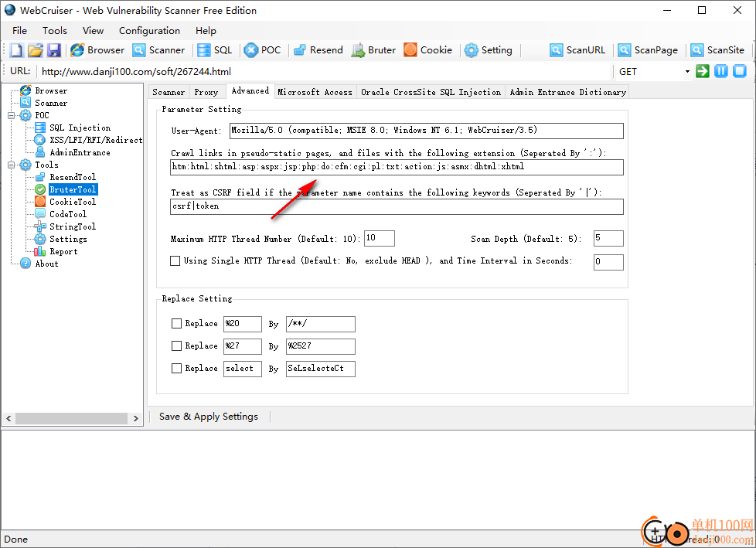Screen dimensions: 756x548
Task: Open the Bruter toolbar button
Action: [374, 50]
